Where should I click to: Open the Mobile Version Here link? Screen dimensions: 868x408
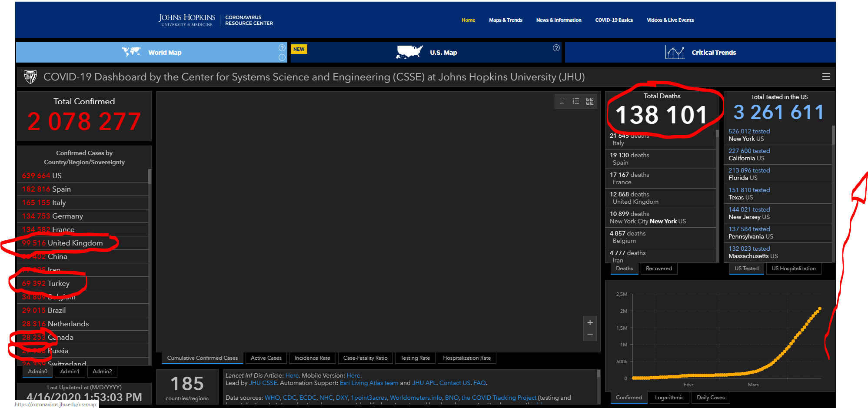pyautogui.click(x=353, y=375)
